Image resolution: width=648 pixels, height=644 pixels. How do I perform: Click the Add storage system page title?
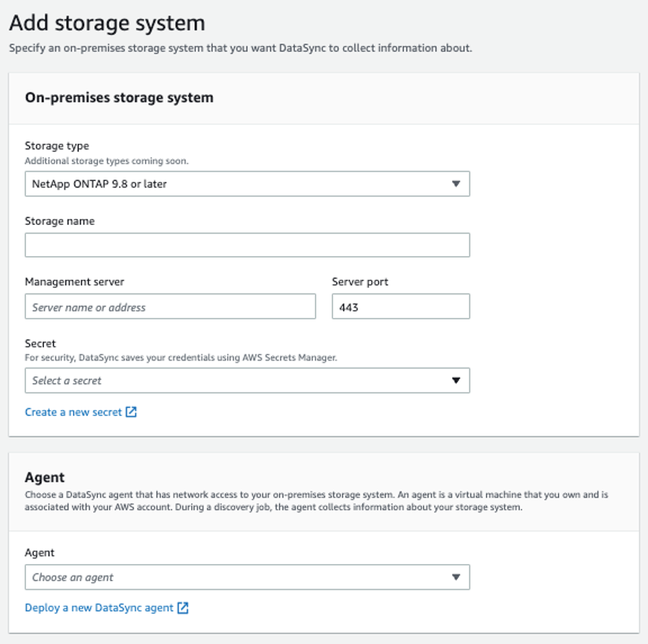click(105, 23)
